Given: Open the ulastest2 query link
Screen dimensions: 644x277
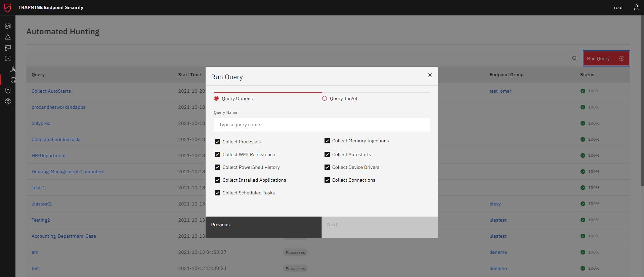Looking at the screenshot, I should (42, 204).
